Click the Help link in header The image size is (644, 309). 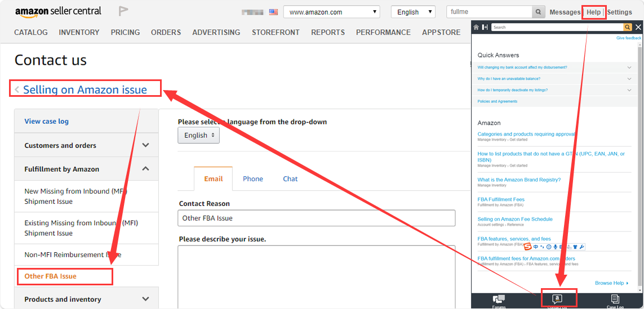point(593,12)
